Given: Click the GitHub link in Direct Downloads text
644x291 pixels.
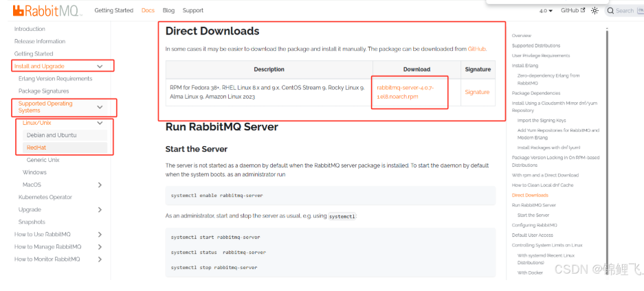Looking at the screenshot, I should click(477, 49).
